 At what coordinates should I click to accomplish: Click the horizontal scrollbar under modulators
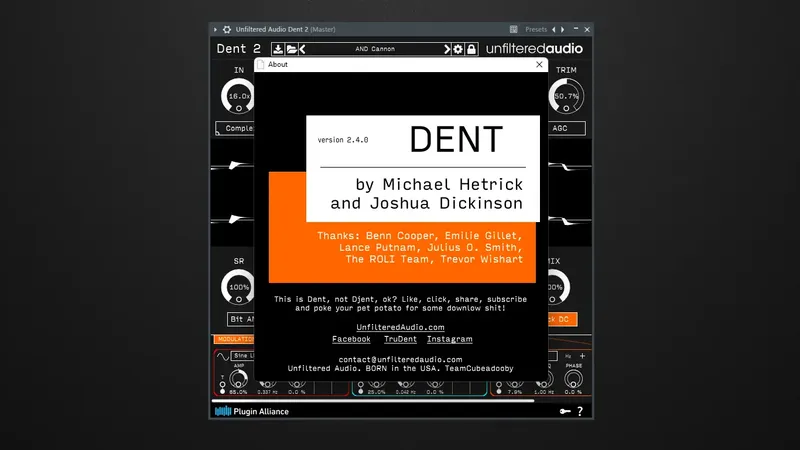(373, 401)
